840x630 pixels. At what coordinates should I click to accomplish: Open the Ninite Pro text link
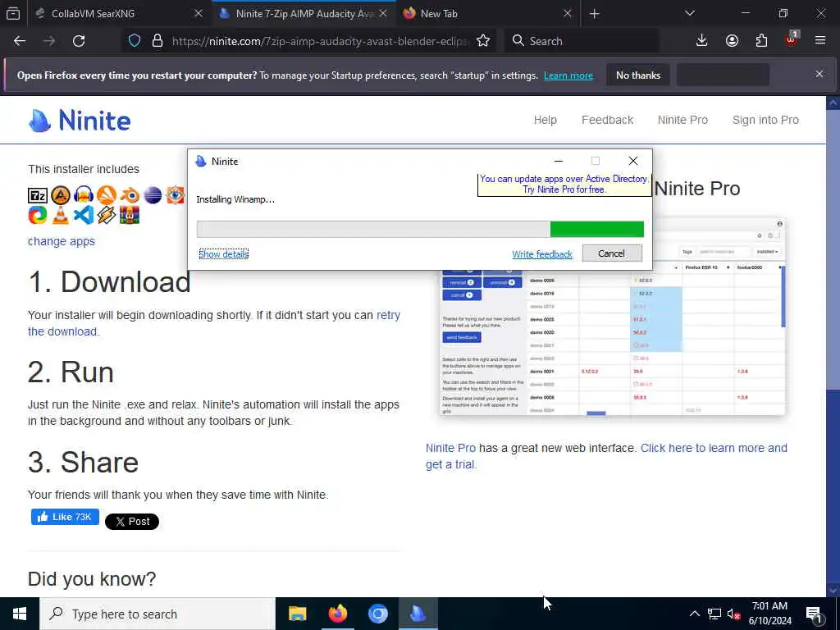click(450, 448)
